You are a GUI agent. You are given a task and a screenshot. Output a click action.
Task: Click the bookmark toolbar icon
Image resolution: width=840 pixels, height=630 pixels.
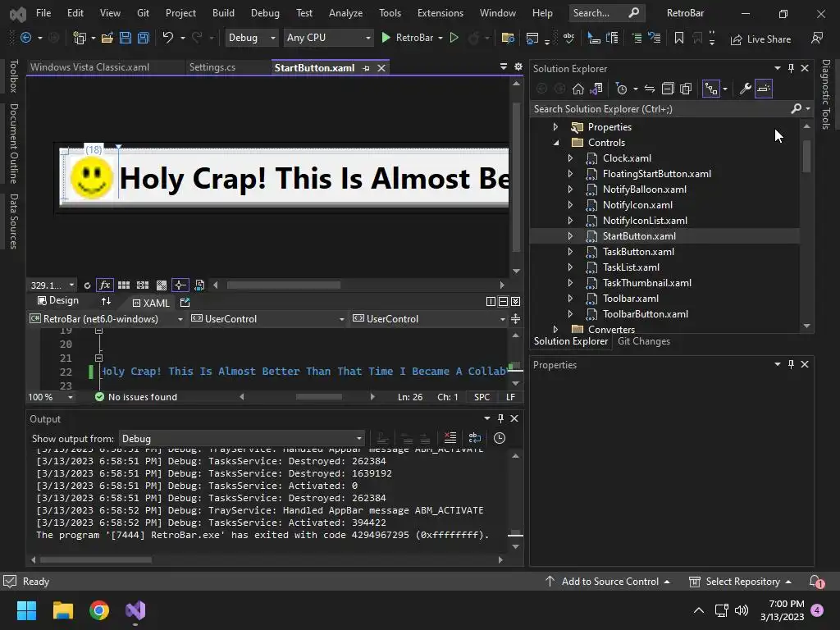coord(678,38)
